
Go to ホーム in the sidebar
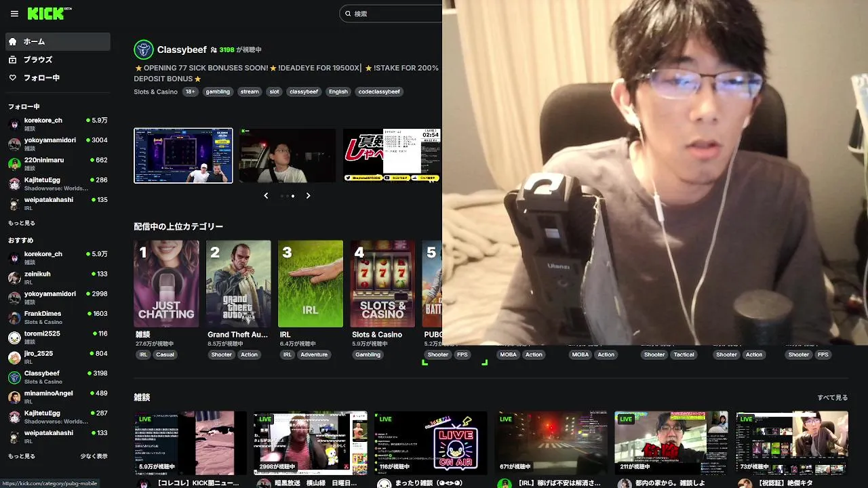coord(58,41)
